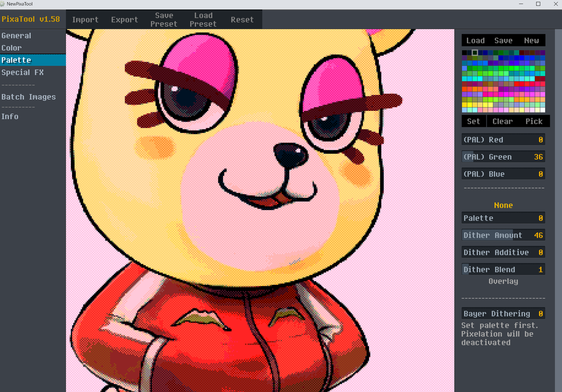562x392 pixels.
Task: Click the 'Overlay' blend mode label
Action: click(x=503, y=281)
